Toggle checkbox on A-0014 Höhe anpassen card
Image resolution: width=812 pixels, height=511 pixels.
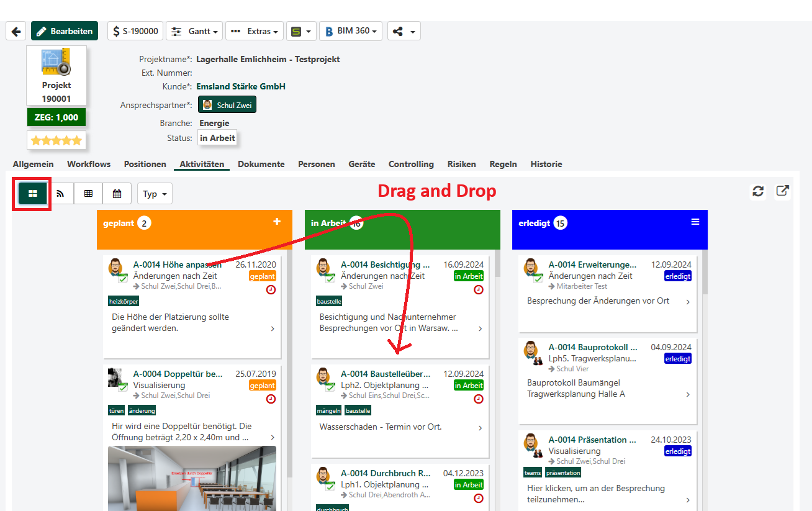123,279
